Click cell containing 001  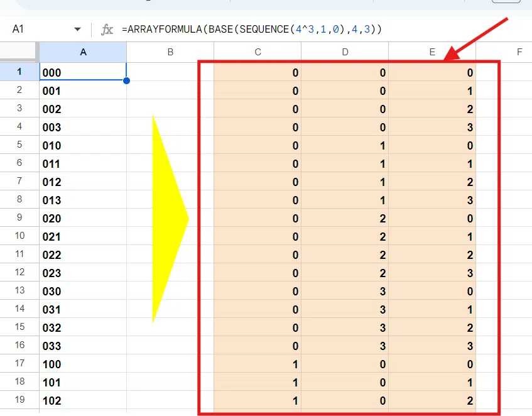click(x=83, y=90)
